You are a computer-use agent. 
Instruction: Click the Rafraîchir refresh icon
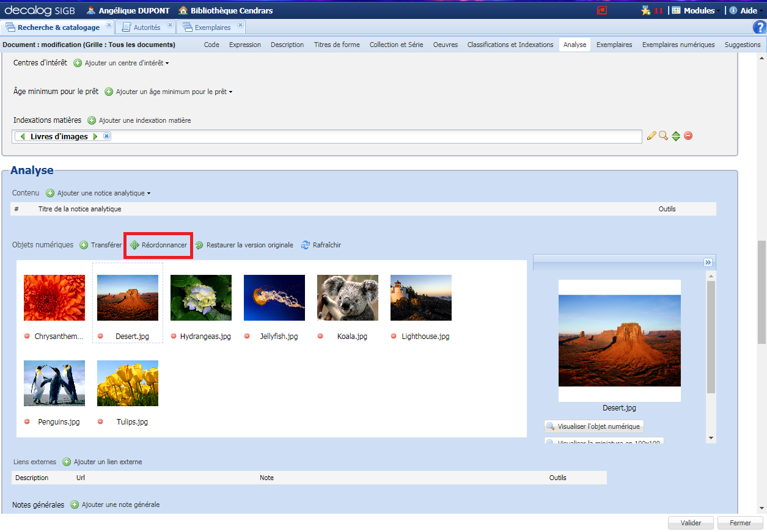pyautogui.click(x=306, y=245)
